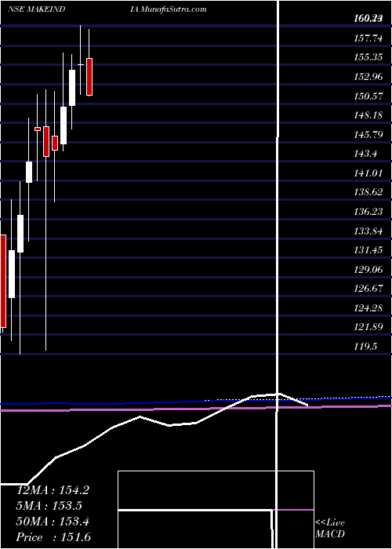Select the 155.35 price level label
This screenshot has height=549, width=392.
pyautogui.click(x=368, y=57)
